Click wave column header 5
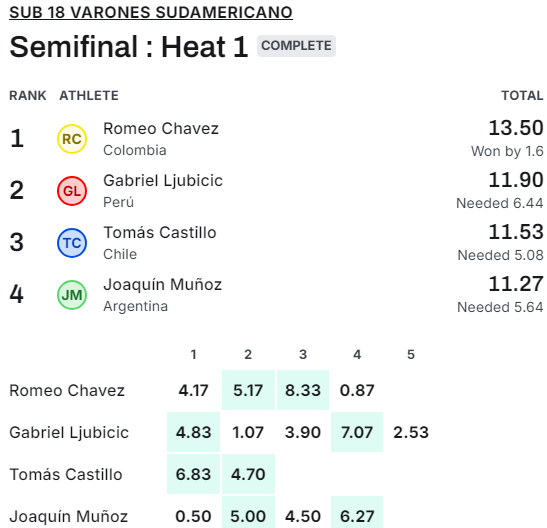 coord(411,354)
